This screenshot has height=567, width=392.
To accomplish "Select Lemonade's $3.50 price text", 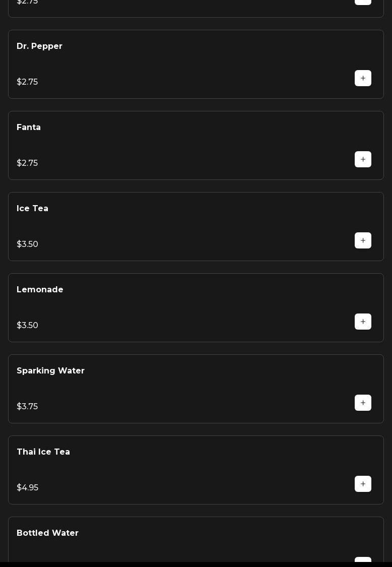I will pos(27,326).
